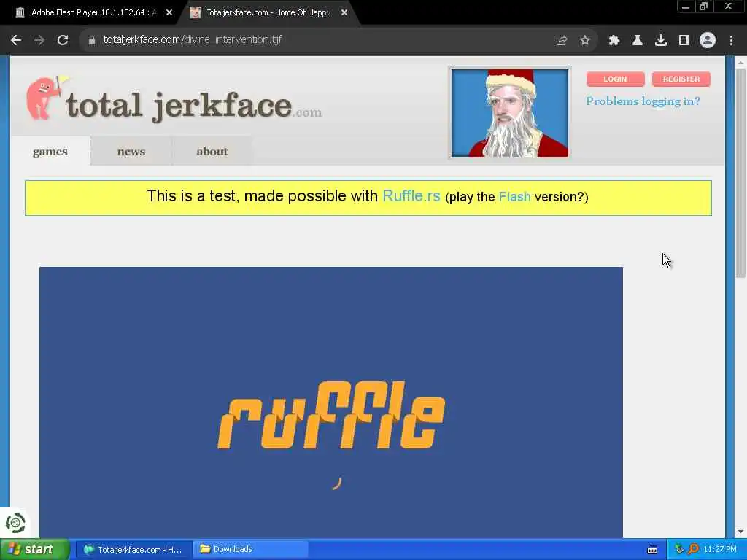Click the Flash version link
Image resolution: width=747 pixels, height=560 pixels.
tap(514, 197)
